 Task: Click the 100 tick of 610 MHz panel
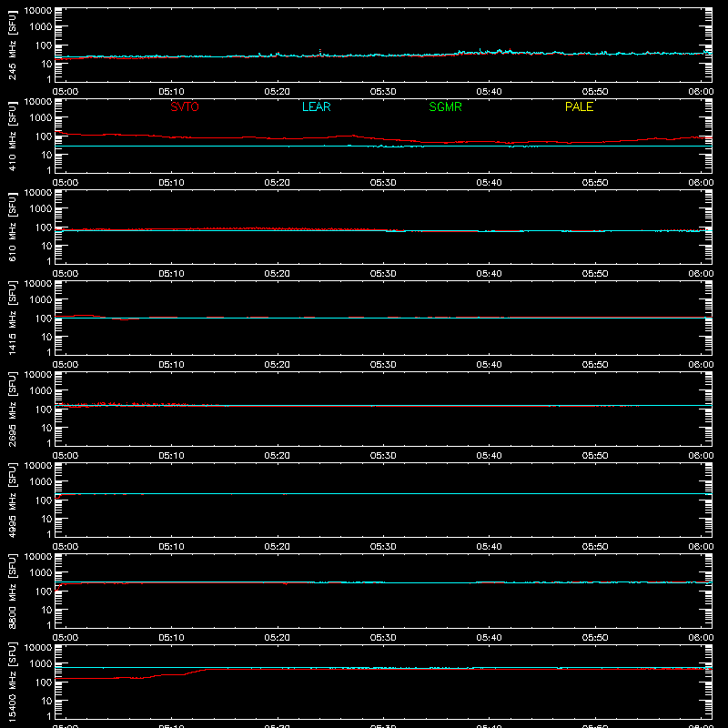point(44,227)
